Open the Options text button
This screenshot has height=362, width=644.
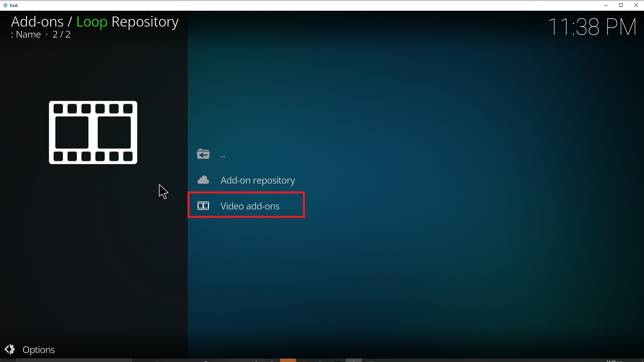pyautogui.click(x=39, y=350)
